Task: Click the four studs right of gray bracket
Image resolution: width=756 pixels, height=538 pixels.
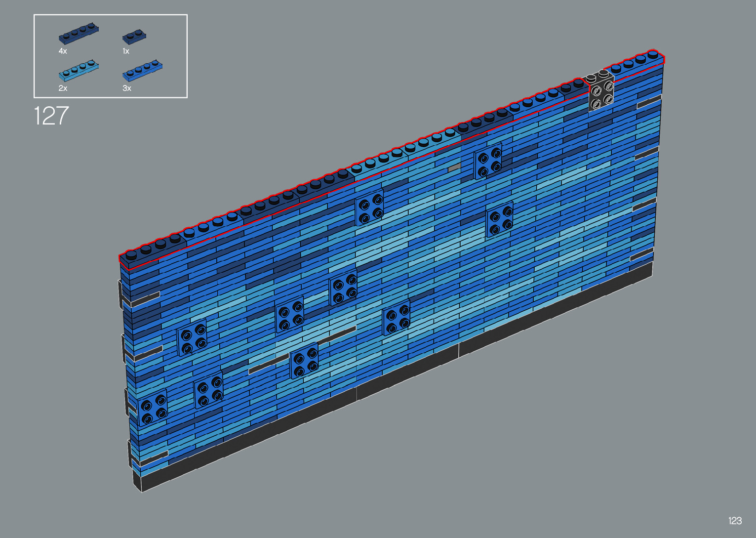Action: 635,61
